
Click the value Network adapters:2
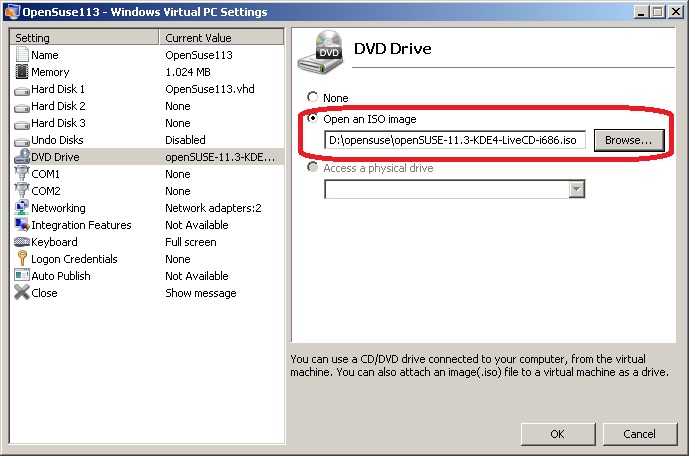pos(213,208)
